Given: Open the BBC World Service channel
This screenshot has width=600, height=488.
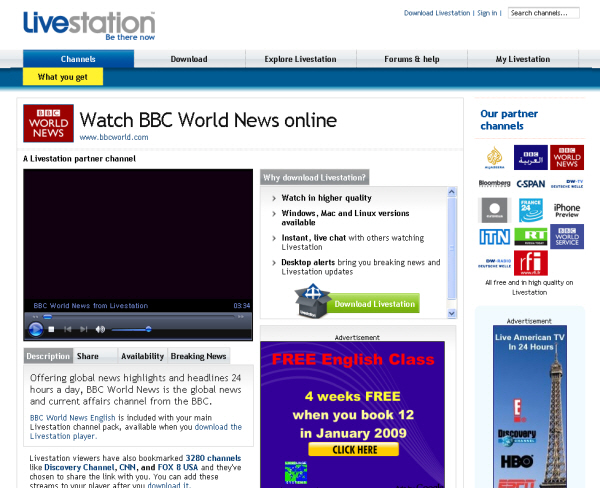Looking at the screenshot, I should tap(567, 237).
